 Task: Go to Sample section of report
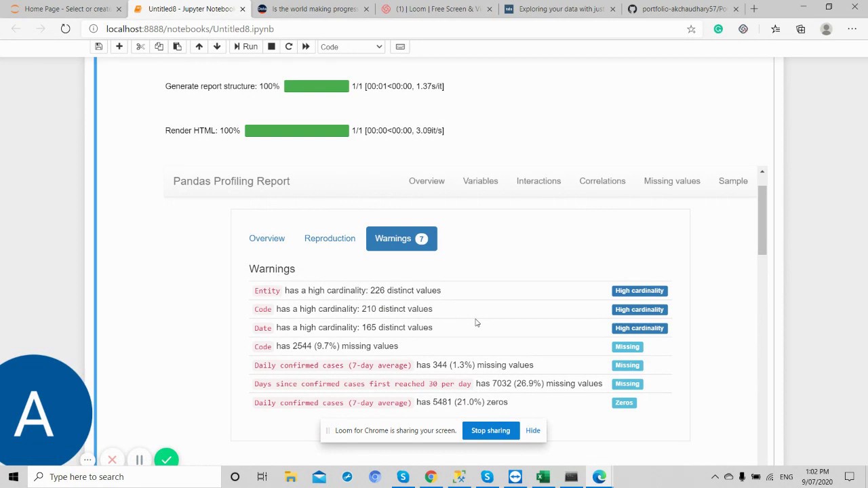pyautogui.click(x=733, y=181)
